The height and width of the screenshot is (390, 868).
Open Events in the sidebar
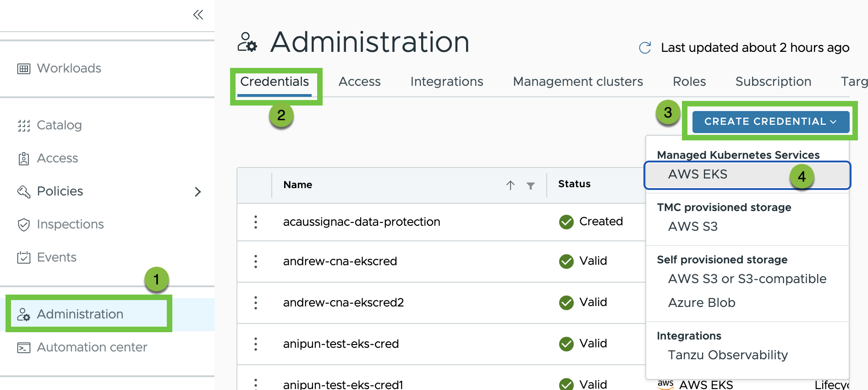coord(56,257)
